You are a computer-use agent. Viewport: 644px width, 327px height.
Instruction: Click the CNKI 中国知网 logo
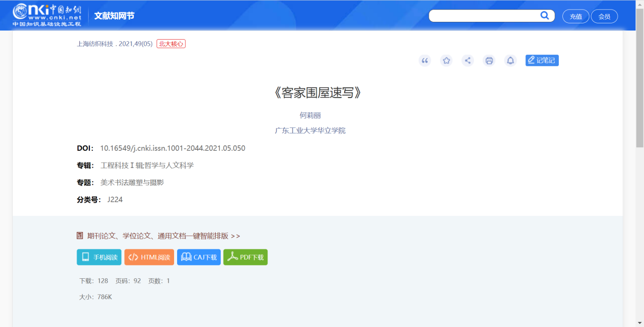(x=47, y=15)
